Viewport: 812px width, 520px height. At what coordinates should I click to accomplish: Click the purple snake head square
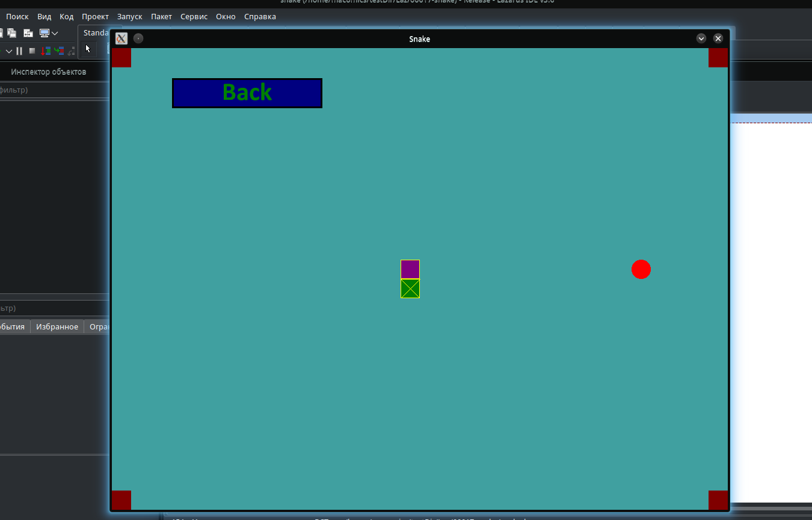click(x=410, y=269)
